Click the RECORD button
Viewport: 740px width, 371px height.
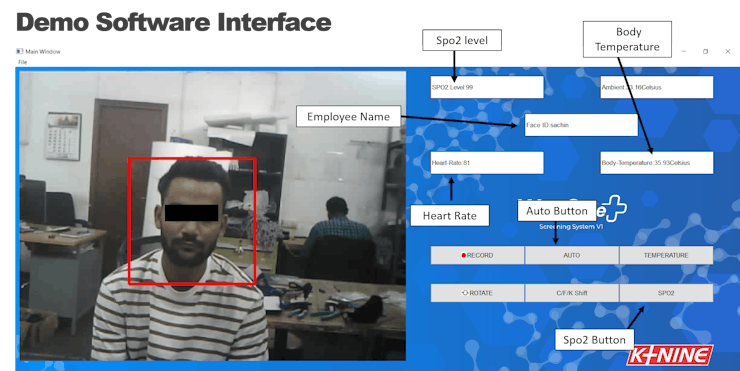point(477,255)
